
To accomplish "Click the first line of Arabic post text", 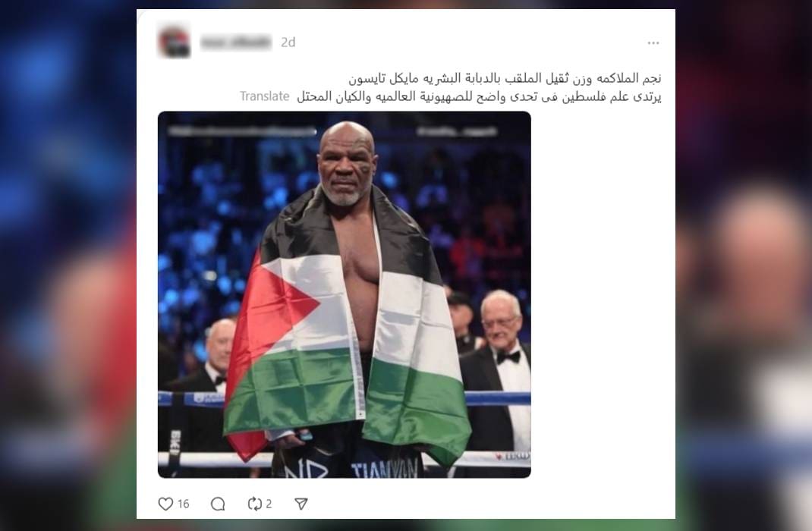I will 505,78.
